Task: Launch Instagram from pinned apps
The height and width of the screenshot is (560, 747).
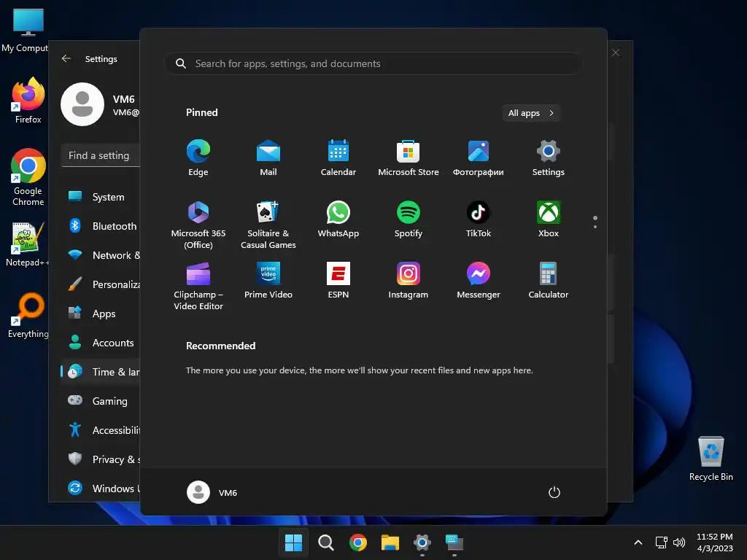Action: (x=409, y=280)
